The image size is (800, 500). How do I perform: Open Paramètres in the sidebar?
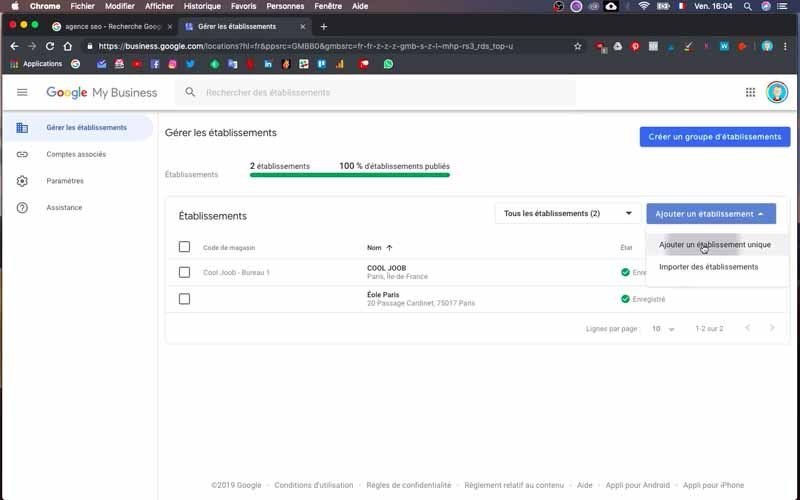(x=65, y=181)
